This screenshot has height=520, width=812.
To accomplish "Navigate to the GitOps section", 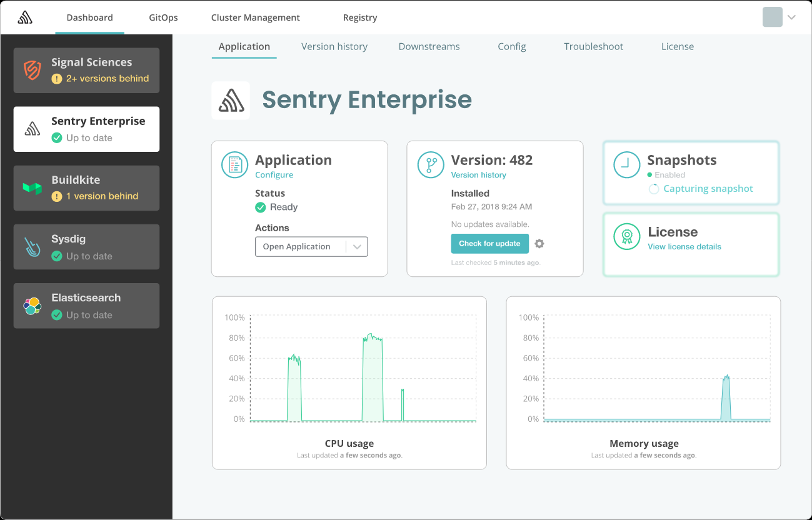I will pos(163,17).
